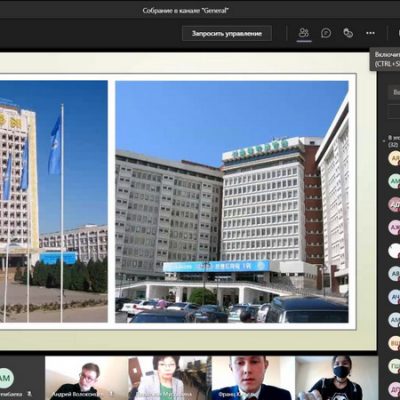Click the slide photo with blue flags
Image resolution: width=400 pixels, height=400 pixels.
tap(54, 201)
